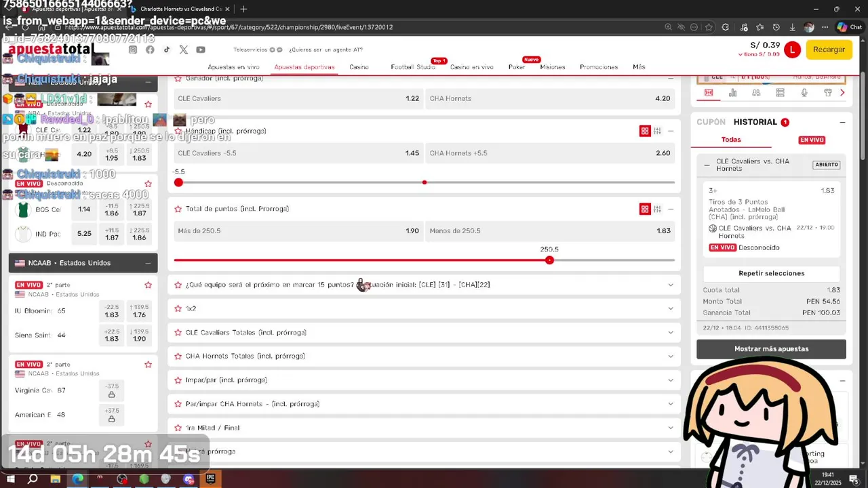Open File Explorer from taskbar

tap(56, 479)
